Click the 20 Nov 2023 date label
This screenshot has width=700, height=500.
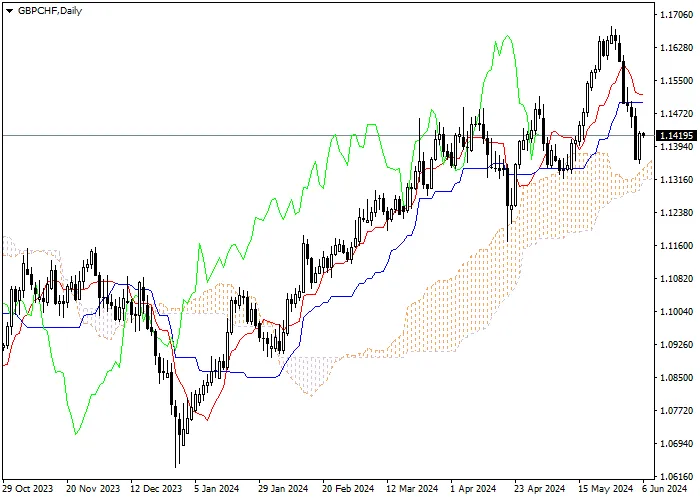coord(93,489)
